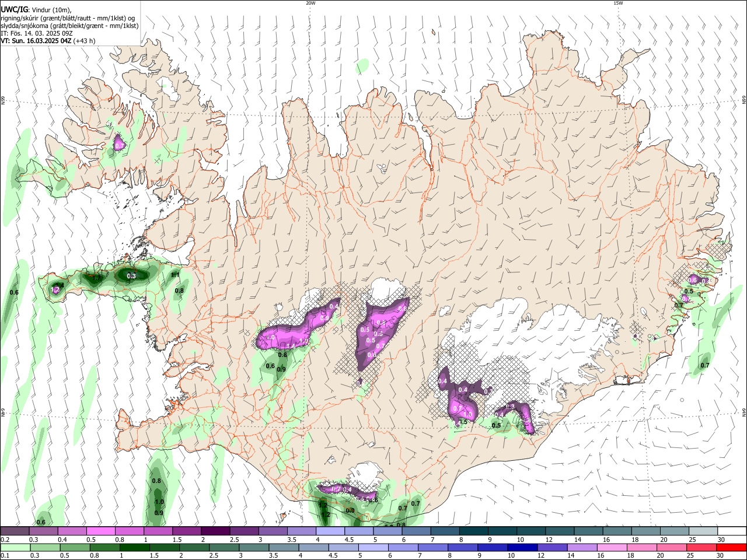The height and width of the screenshot is (560, 747).
Task: Choose the 6–7 periwinkle rain legend swatch
Action: pos(403,547)
